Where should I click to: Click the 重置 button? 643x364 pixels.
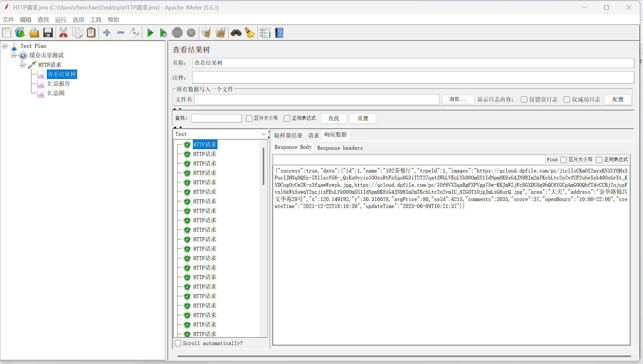click(x=363, y=118)
